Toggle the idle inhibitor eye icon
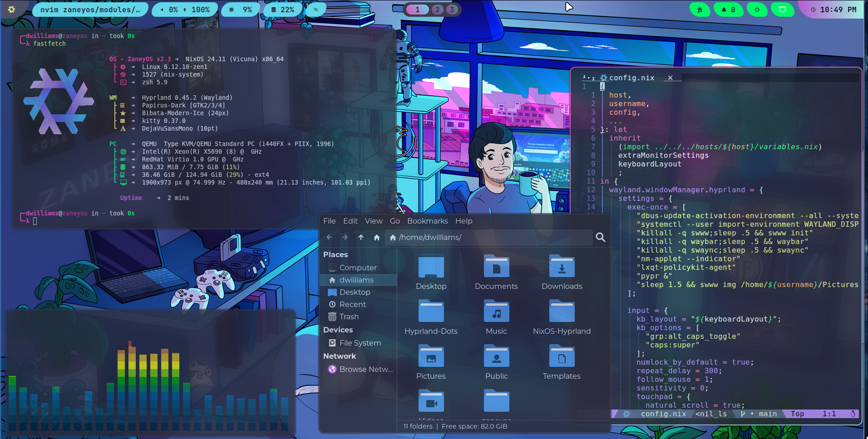868x439 pixels. point(316,10)
